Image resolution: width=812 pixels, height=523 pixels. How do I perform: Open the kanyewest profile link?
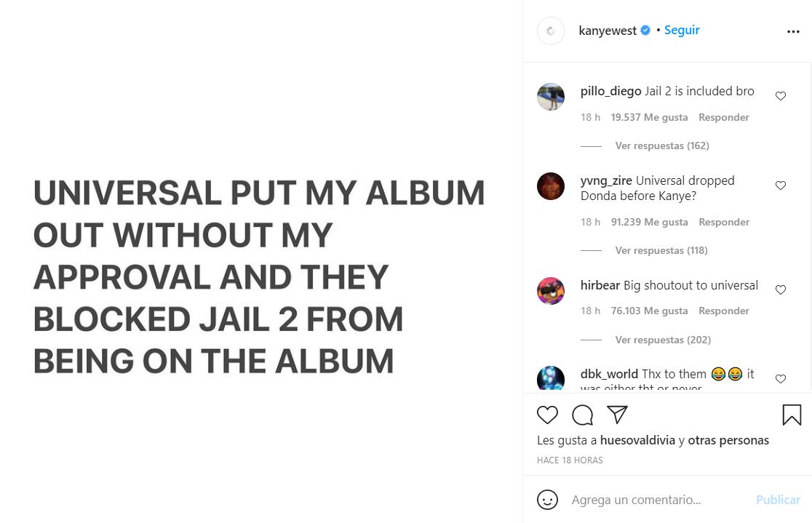click(608, 31)
